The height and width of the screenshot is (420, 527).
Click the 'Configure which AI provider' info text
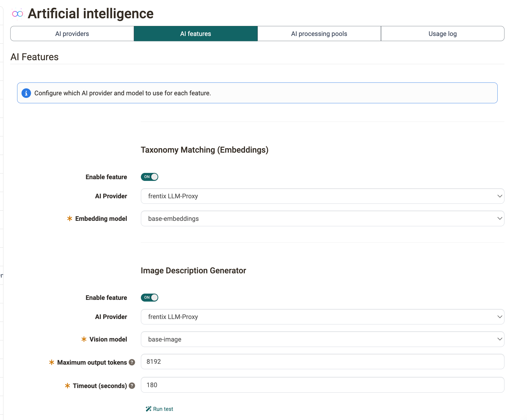(x=123, y=93)
